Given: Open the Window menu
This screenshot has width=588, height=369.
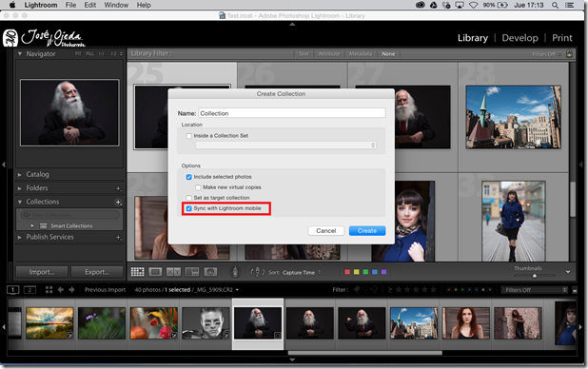Looking at the screenshot, I should (x=116, y=5).
